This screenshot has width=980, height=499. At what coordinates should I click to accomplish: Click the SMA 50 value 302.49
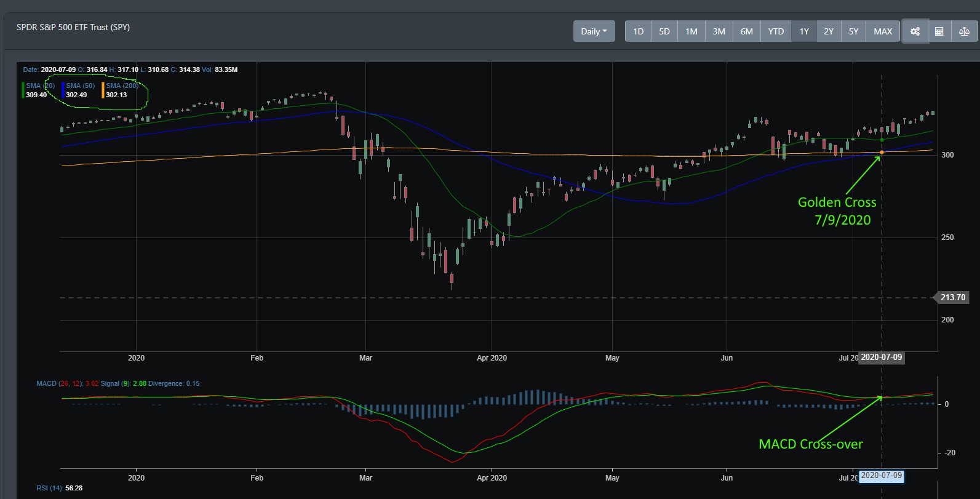click(76, 95)
